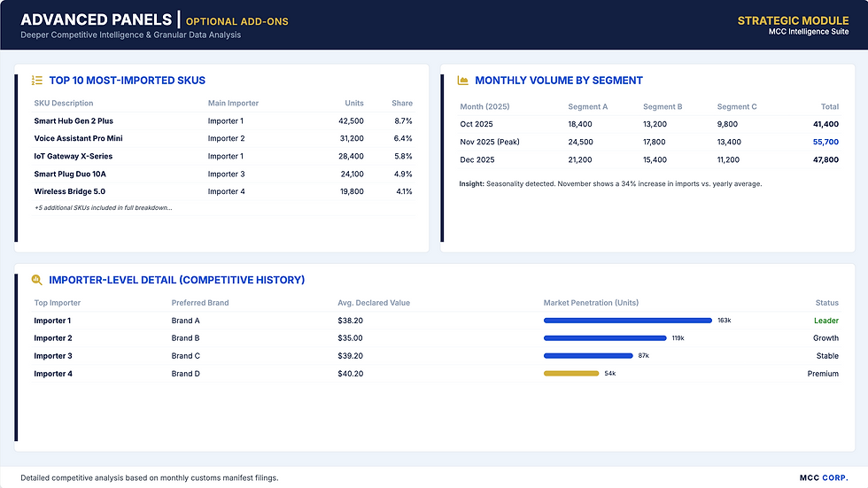Click the Insight seasonality note

point(610,183)
